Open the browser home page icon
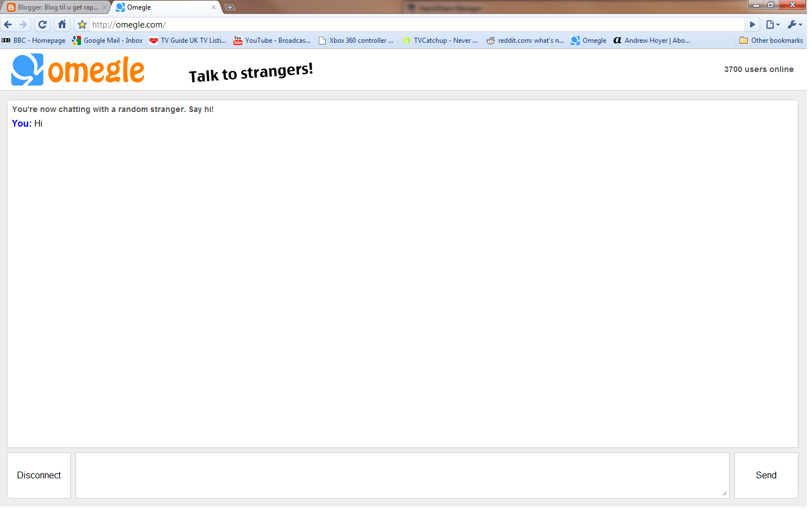The image size is (812, 511). tap(62, 25)
